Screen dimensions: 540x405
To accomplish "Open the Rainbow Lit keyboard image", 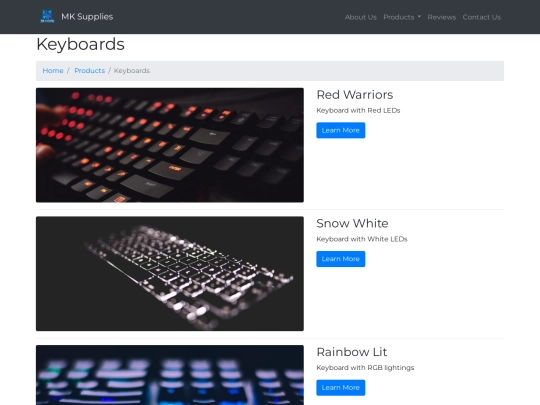I will pyautogui.click(x=170, y=375).
